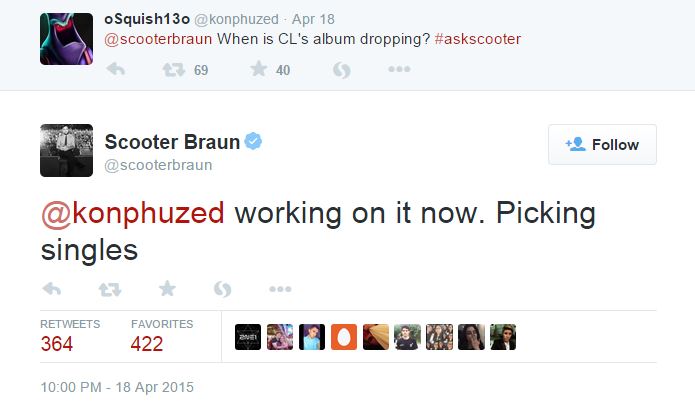Retweet Scooter Braun's tweet
Screen dimensions: 695x412
point(110,289)
